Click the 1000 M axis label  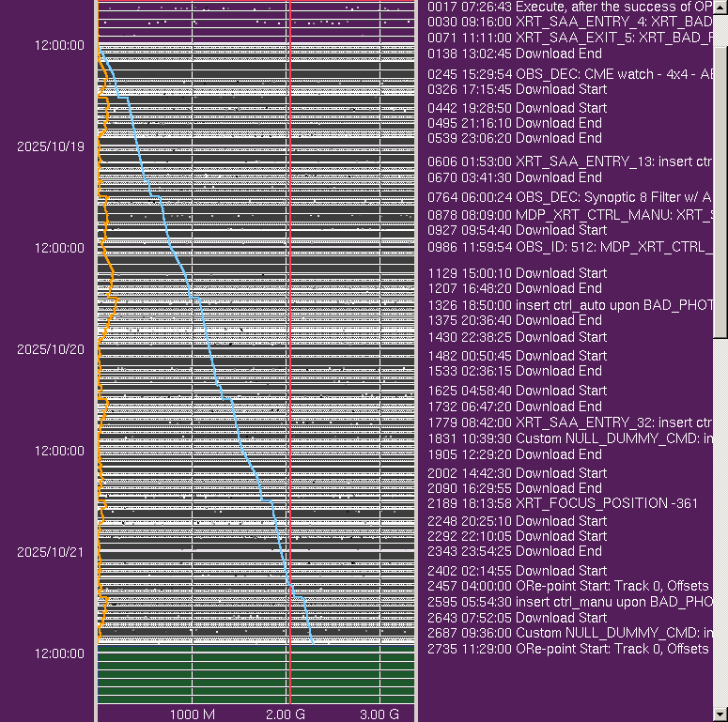[x=193, y=714]
